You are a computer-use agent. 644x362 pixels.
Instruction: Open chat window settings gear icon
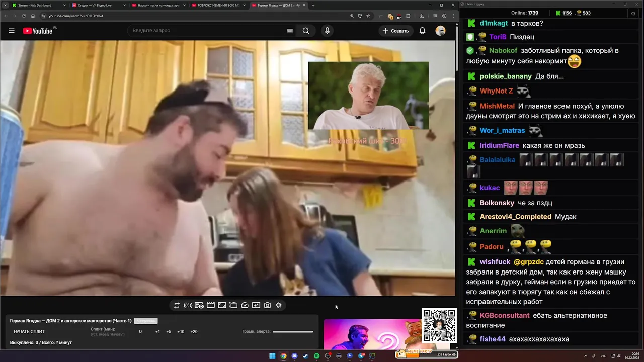coord(633,13)
